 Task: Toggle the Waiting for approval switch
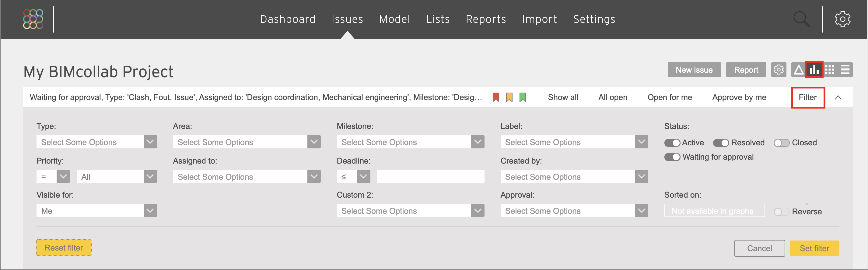point(672,157)
